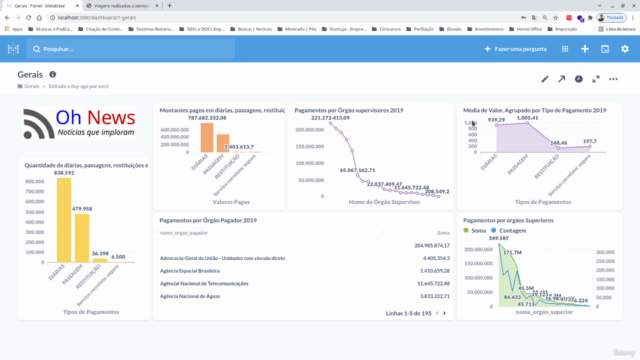Edit dashboard with the pencil icon

(545, 79)
